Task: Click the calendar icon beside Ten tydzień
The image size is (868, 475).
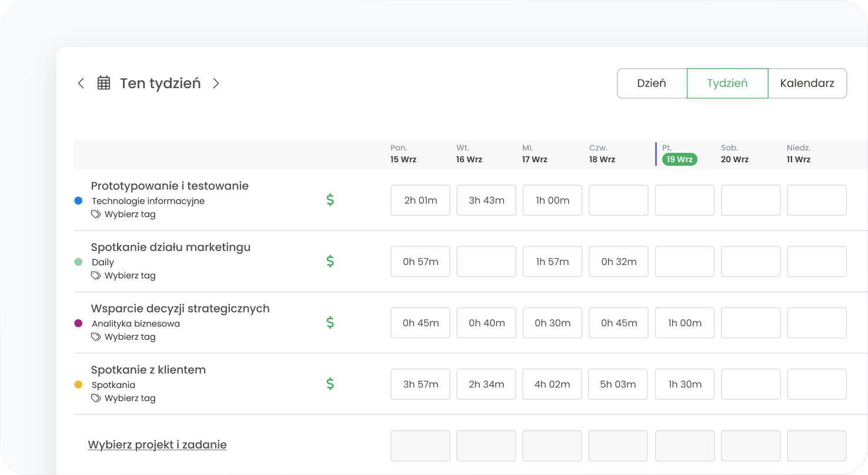Action: point(104,83)
